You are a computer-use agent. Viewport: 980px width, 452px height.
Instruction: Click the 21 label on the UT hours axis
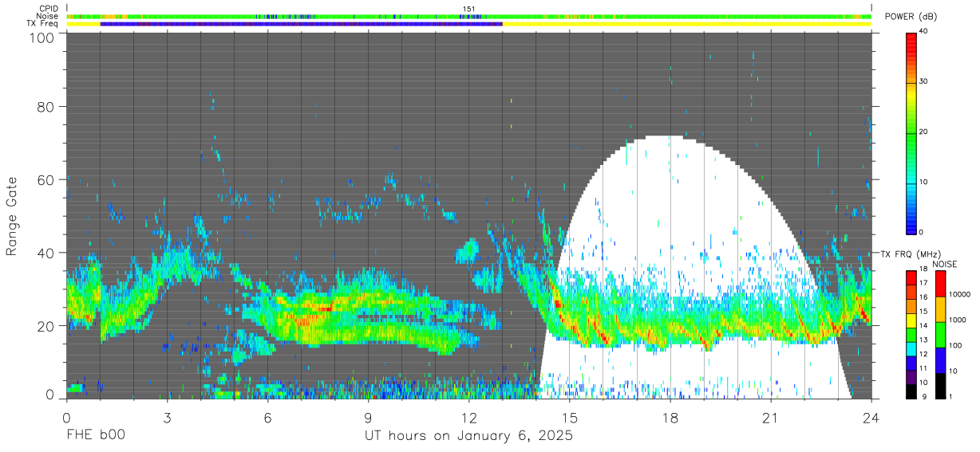[771, 417]
